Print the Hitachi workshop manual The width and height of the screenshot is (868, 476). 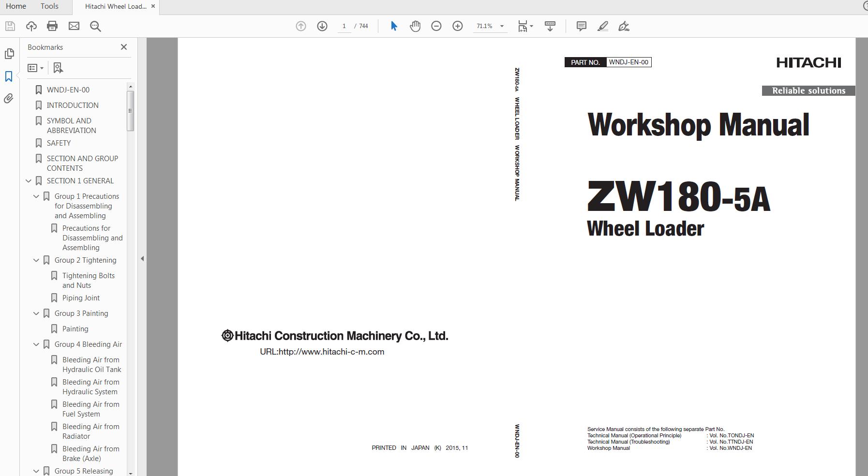pyautogui.click(x=52, y=26)
